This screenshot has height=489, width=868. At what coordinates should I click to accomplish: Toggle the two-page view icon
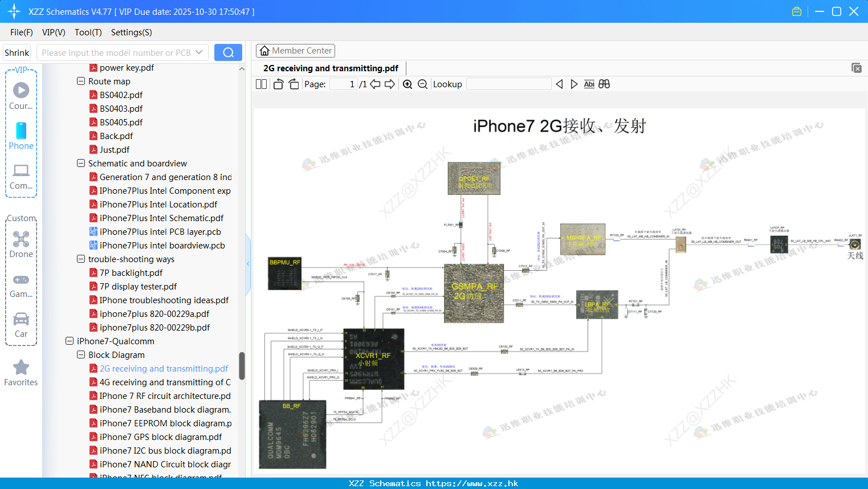[261, 84]
